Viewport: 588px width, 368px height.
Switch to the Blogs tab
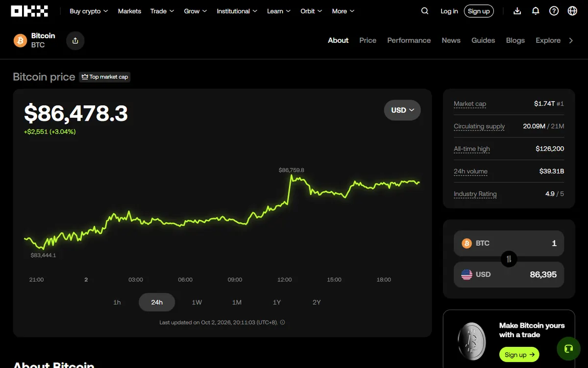tap(515, 40)
